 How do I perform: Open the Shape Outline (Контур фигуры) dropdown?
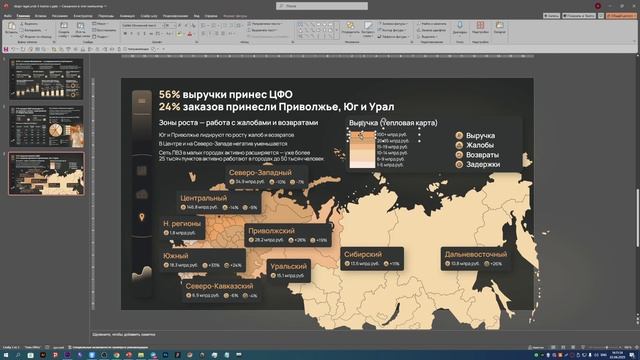click(x=391, y=30)
